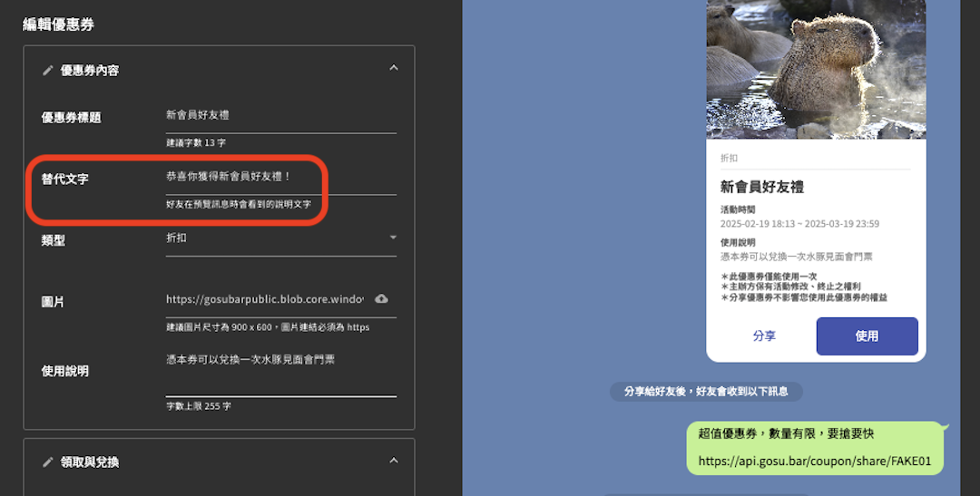Viewport: 980px width, 496px height.
Task: Click the 替代文字 label
Action: [x=65, y=180]
